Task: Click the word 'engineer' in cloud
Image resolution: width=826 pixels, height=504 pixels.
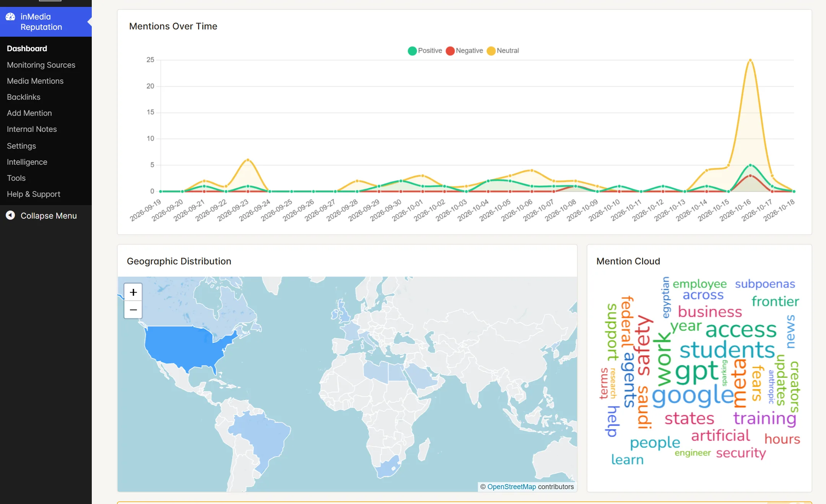Action: tap(693, 453)
